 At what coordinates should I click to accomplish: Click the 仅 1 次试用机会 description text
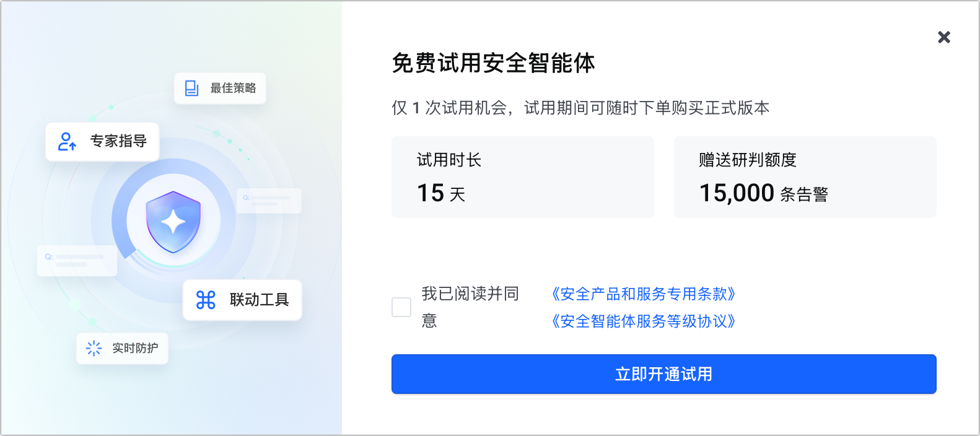click(x=580, y=108)
